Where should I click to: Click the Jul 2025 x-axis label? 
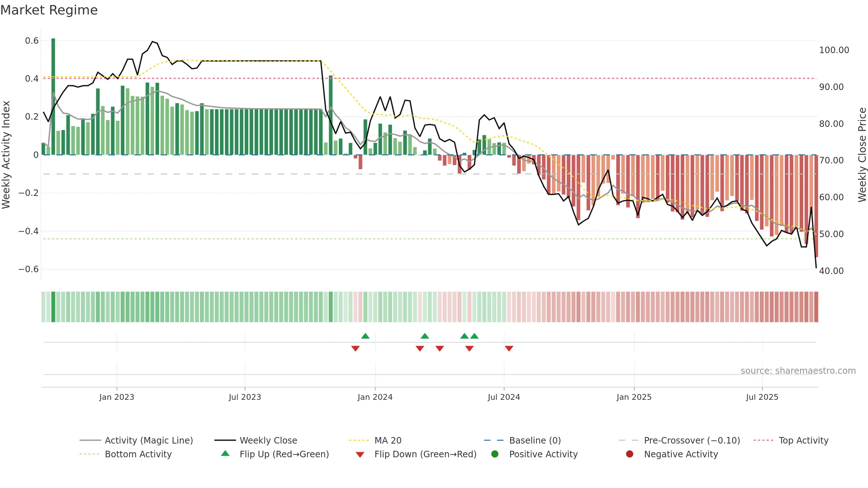(762, 397)
